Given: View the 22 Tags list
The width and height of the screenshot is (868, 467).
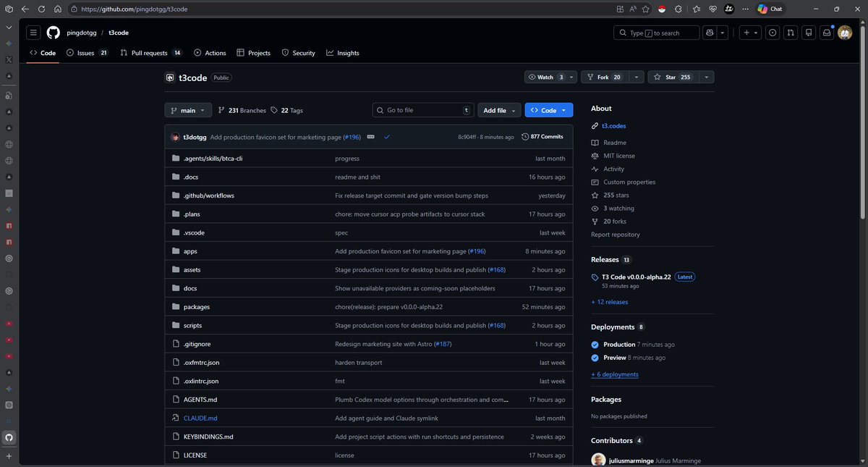Looking at the screenshot, I should click(287, 110).
